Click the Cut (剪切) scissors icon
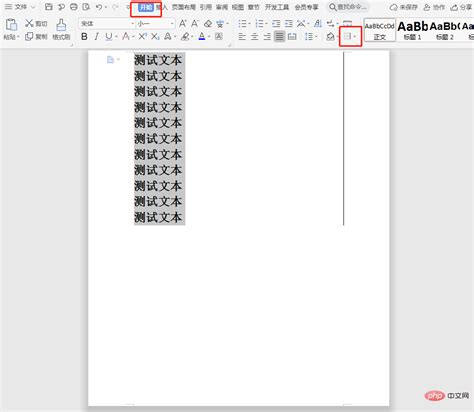 pyautogui.click(x=29, y=23)
